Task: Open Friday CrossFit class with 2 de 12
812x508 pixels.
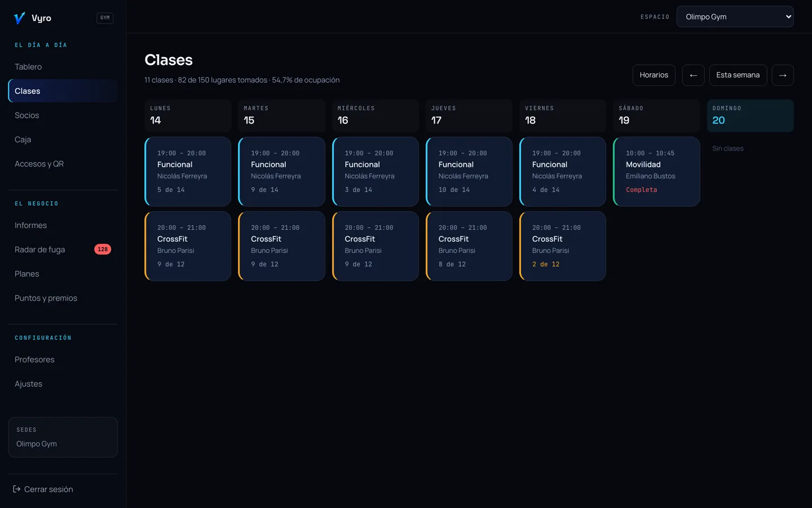Action: [563, 246]
